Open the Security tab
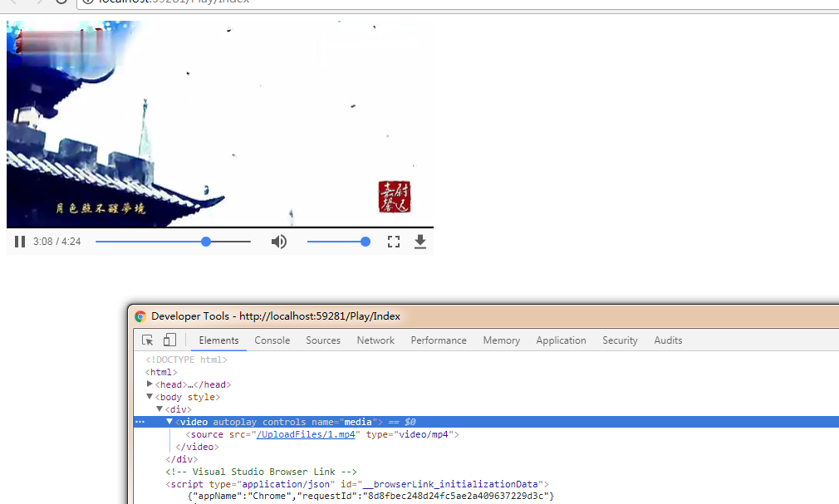This screenshot has height=504, width=839. (621, 340)
